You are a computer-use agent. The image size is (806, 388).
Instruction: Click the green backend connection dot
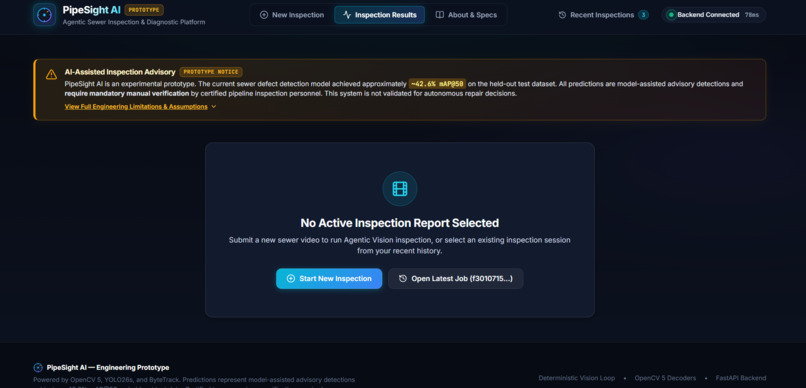670,15
